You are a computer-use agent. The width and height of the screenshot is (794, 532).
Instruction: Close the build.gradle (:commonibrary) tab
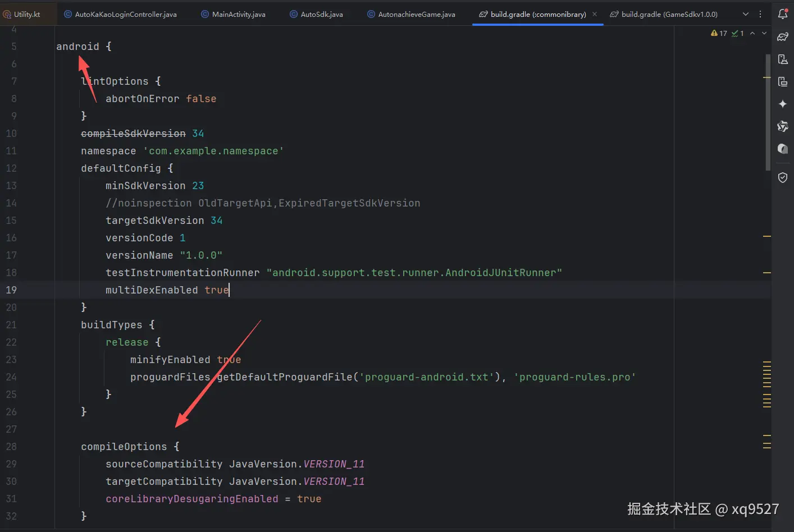pos(595,14)
